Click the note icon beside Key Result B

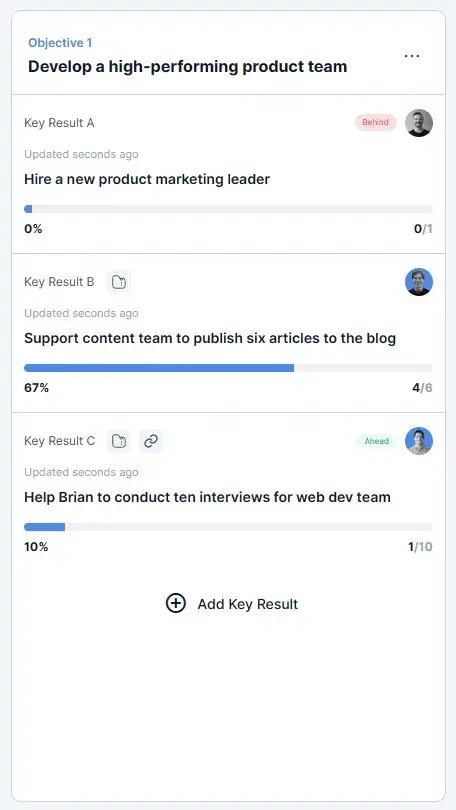pyautogui.click(x=119, y=282)
